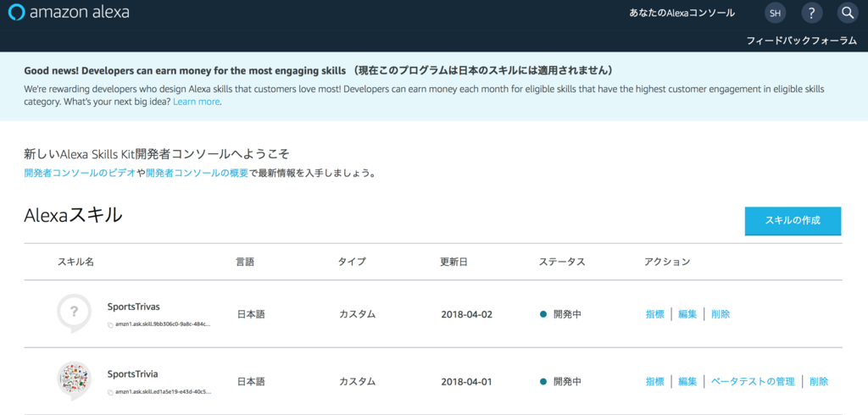Click the SportsTrivas skill placeholder icon
Image resolution: width=868 pixels, height=415 pixels.
(x=75, y=313)
